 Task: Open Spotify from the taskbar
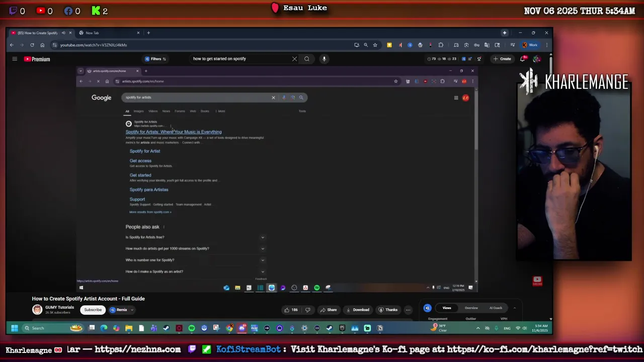pos(192,328)
